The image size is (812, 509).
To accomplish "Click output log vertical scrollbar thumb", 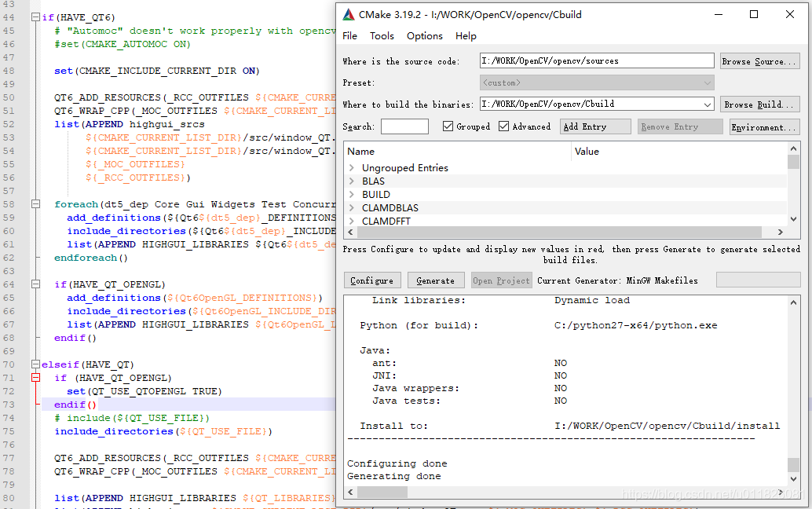I will point(793,464).
